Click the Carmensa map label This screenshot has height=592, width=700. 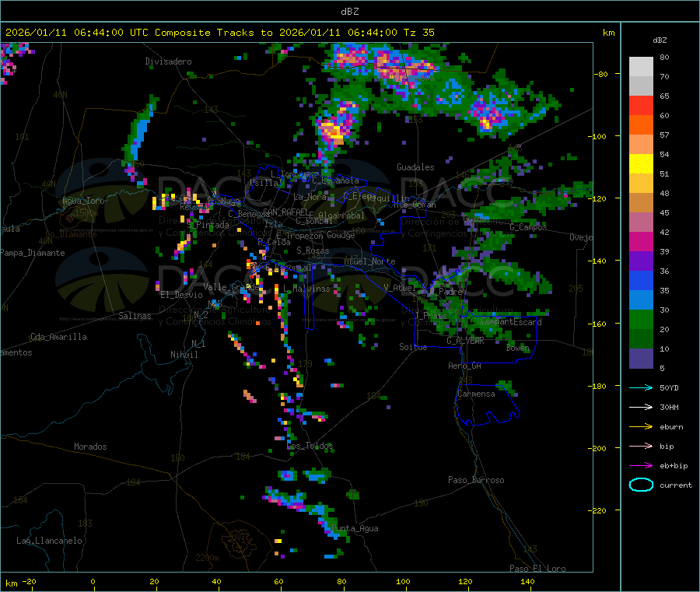tap(476, 394)
